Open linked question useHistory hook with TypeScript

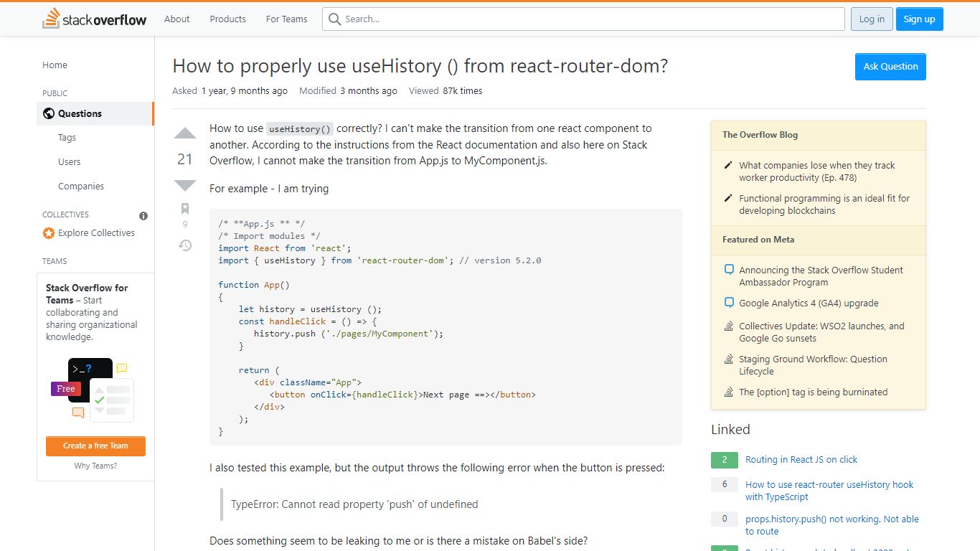pyautogui.click(x=829, y=491)
